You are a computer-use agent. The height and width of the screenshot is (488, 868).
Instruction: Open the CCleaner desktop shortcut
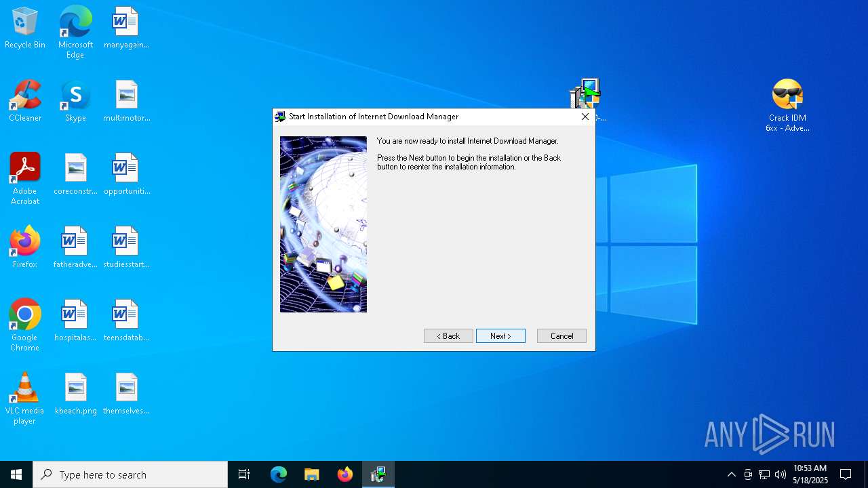coord(25,102)
